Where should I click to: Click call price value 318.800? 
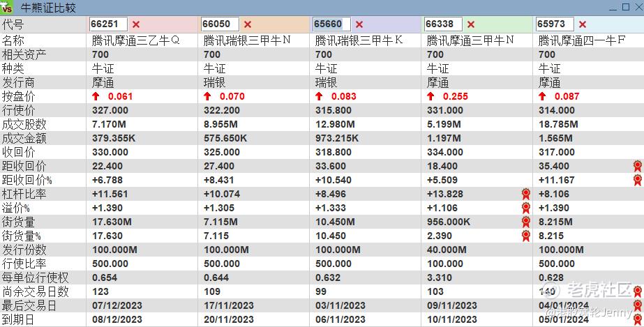[334, 152]
